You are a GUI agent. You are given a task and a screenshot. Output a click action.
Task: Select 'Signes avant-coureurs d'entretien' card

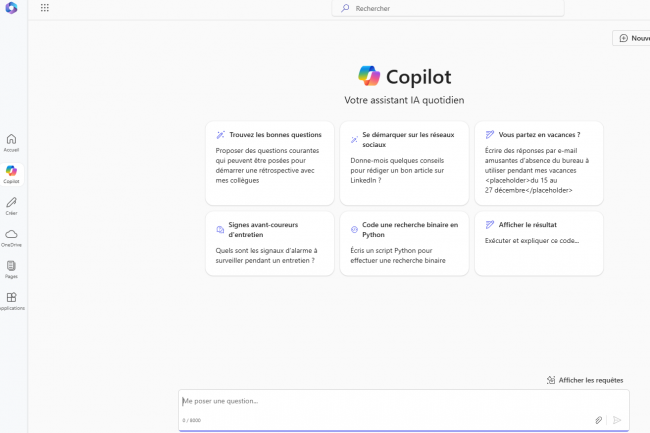click(269, 243)
